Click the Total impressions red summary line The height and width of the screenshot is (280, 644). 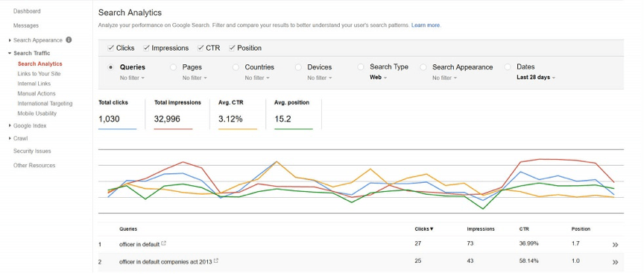coord(173,129)
